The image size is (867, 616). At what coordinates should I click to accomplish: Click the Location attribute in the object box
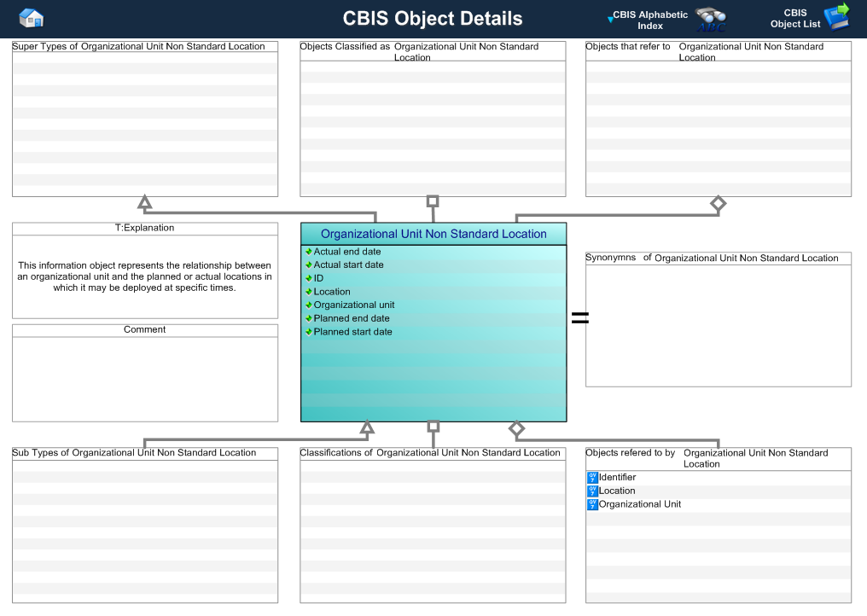coord(332,292)
